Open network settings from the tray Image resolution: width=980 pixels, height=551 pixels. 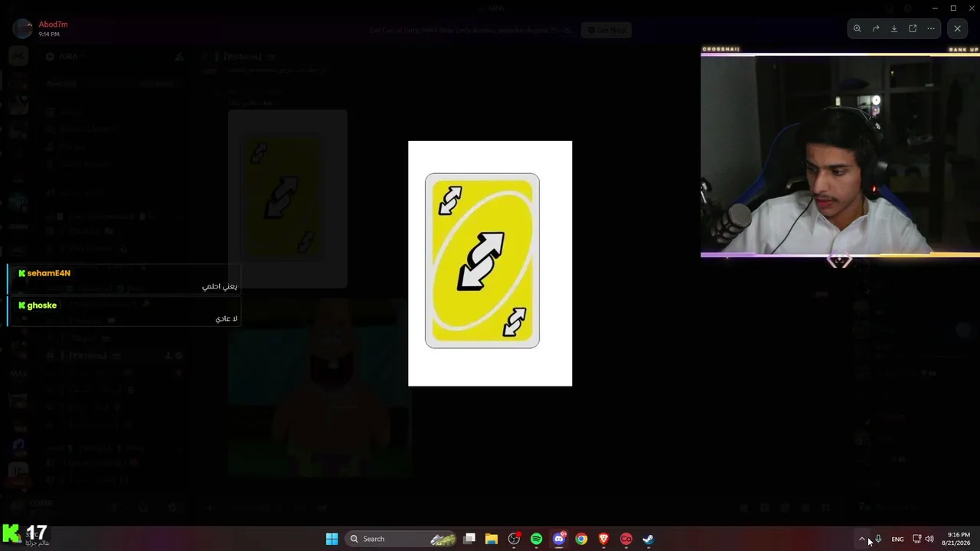coord(916,539)
